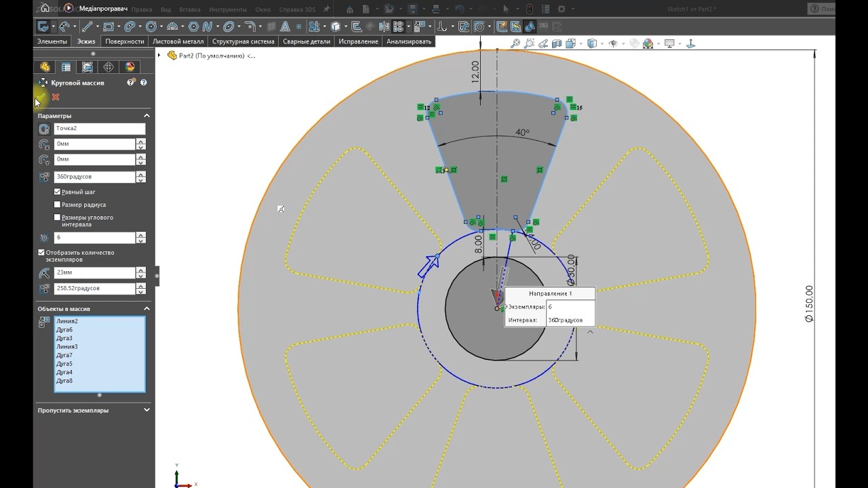This screenshot has height=488, width=868.
Task: Enable the Размер радиуса checkbox
Action: click(57, 204)
